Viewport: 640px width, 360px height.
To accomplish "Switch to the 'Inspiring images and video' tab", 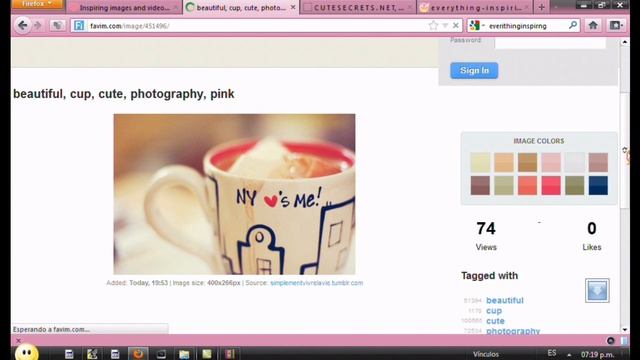I will tap(124, 7).
